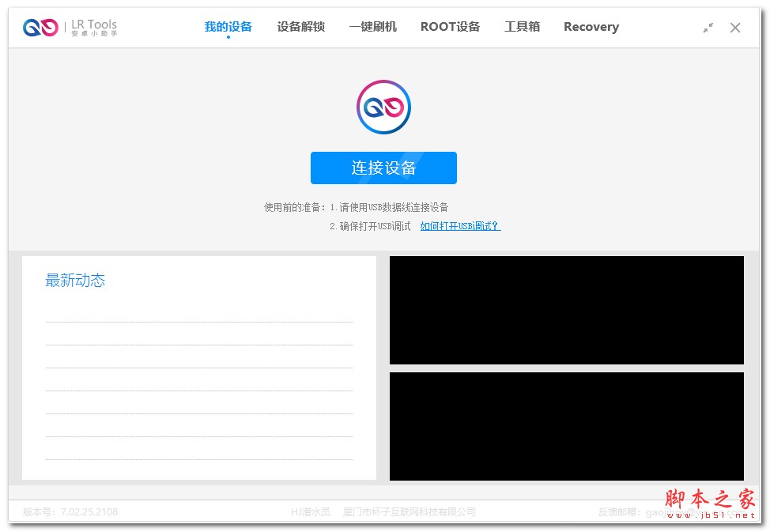Open the 工具箱 tab
770x532 pixels.
coord(522,27)
